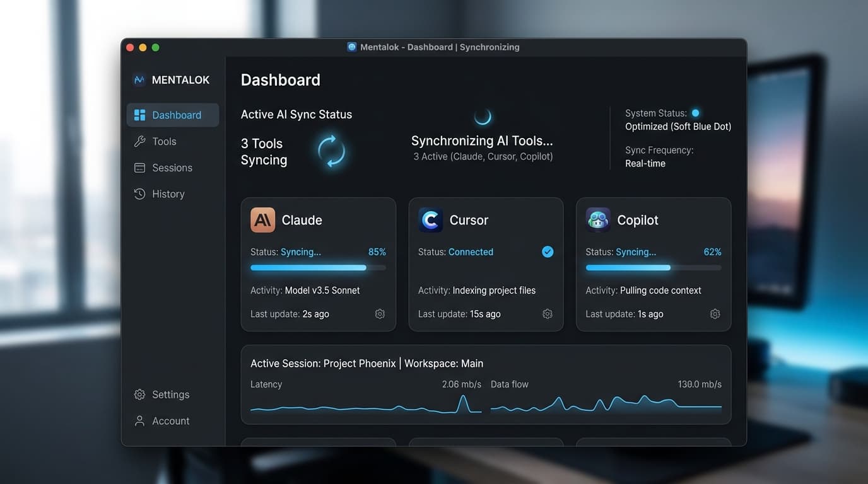Click the Cursor "Connected" status
The height and width of the screenshot is (484, 868).
(471, 252)
